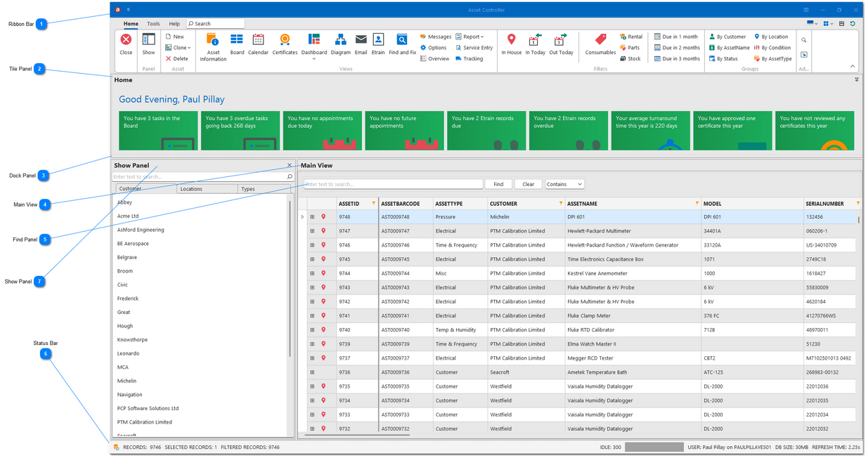Select customer 'PTM Calibration Limited' in the list
868x458 pixels.
point(145,422)
